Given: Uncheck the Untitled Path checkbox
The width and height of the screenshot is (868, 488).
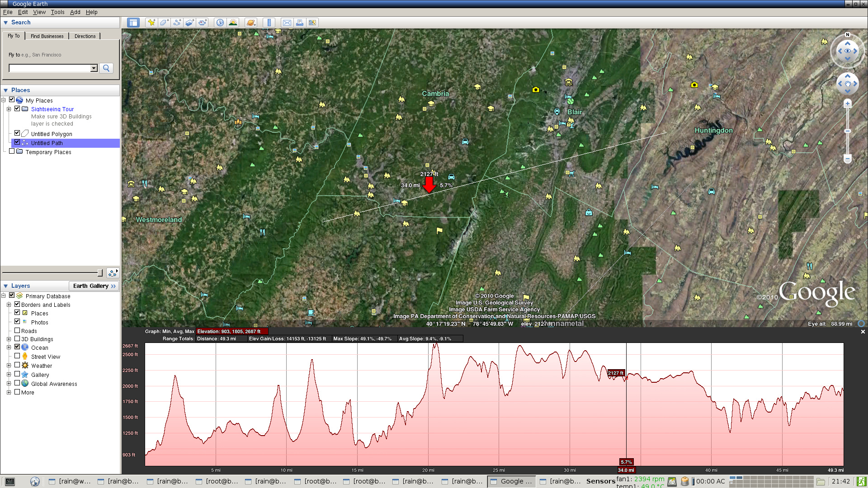Looking at the screenshot, I should (x=17, y=142).
